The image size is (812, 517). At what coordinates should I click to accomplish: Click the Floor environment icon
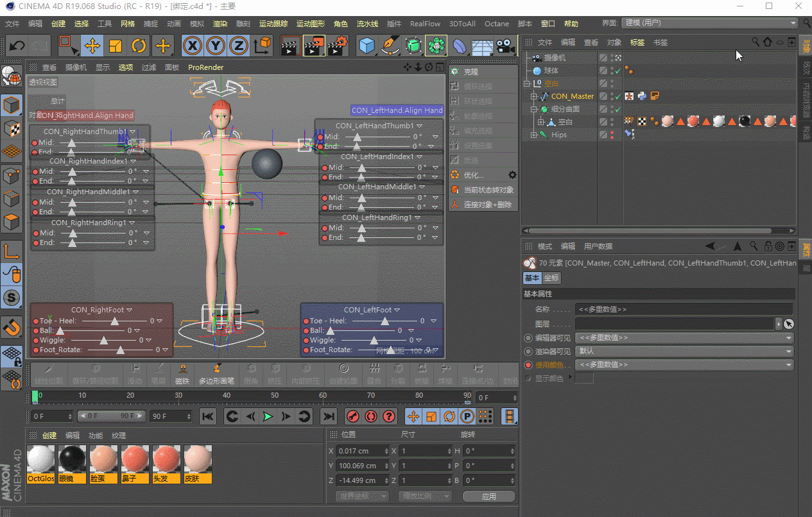click(x=483, y=46)
